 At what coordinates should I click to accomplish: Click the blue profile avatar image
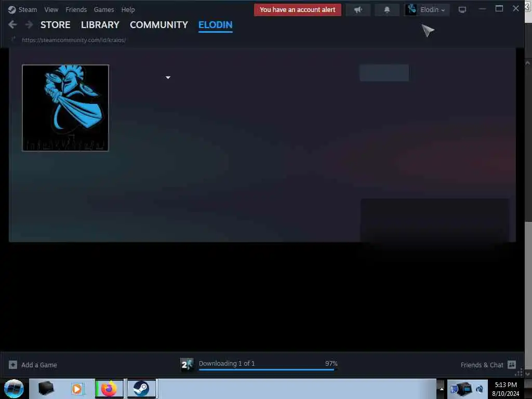pos(65,108)
